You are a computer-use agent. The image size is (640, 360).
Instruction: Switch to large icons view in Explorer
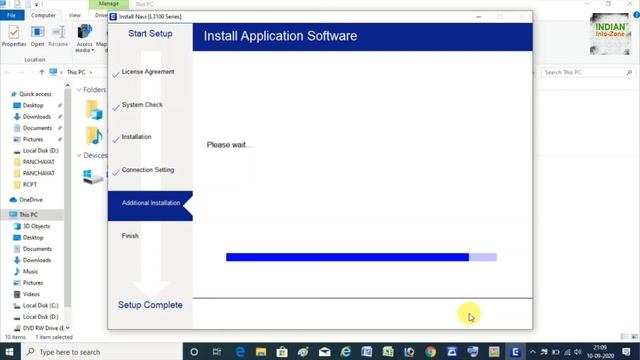[x=634, y=337]
